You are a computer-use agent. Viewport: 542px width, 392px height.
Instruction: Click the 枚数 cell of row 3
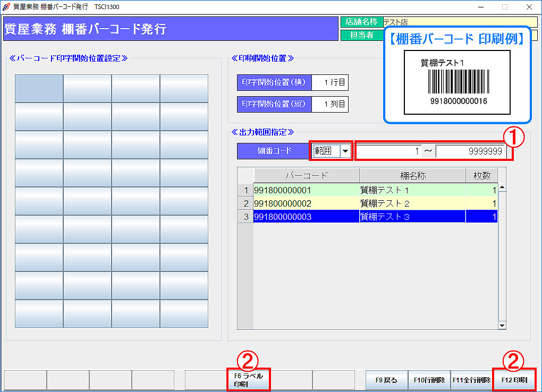click(481, 217)
